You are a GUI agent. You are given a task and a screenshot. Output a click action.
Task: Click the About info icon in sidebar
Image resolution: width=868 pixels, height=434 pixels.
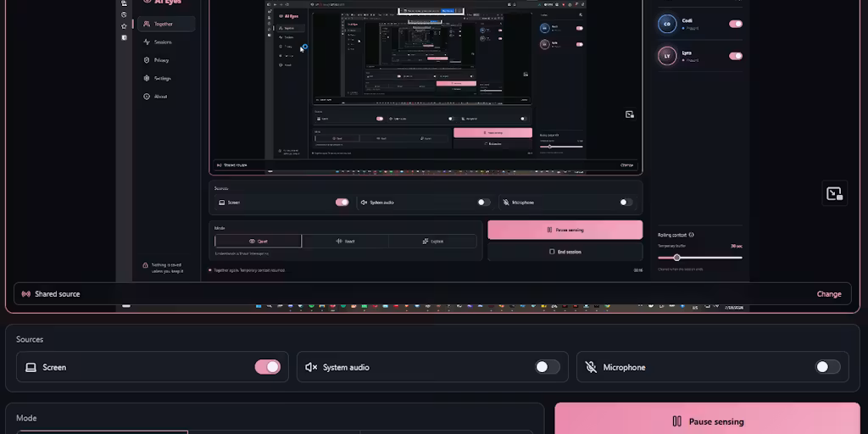(x=147, y=97)
